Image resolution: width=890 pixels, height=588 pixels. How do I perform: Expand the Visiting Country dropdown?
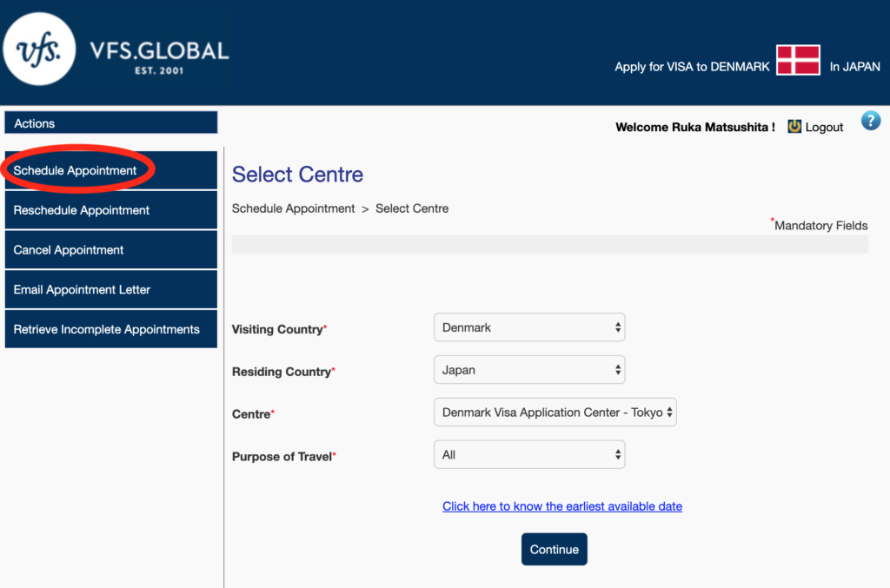click(529, 327)
